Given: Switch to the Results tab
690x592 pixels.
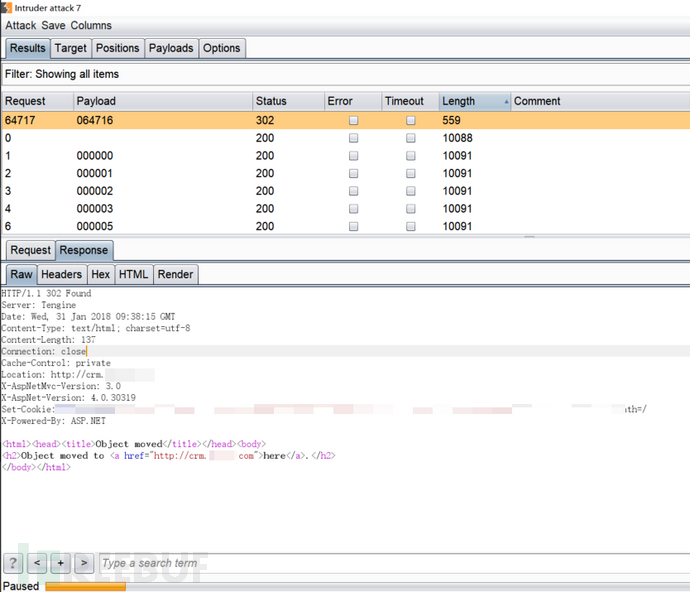Looking at the screenshot, I should pyautogui.click(x=28, y=48).
